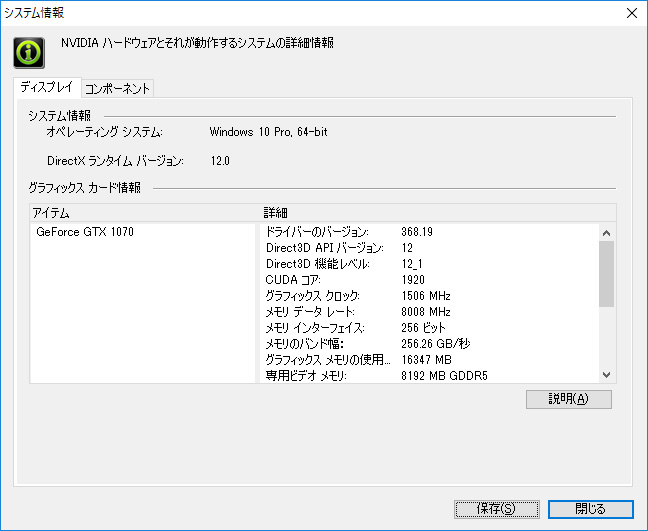This screenshot has width=648, height=531.
Task: Click the グラフィックス カード情報 section heading
Action: tap(85, 188)
